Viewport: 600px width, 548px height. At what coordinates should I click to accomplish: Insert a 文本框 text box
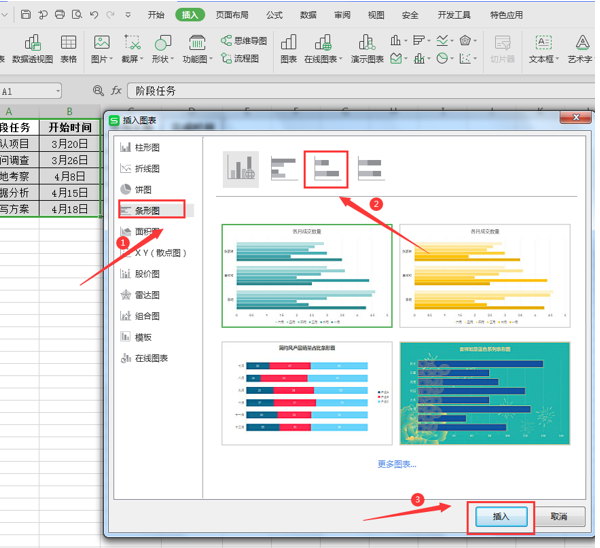[x=544, y=49]
